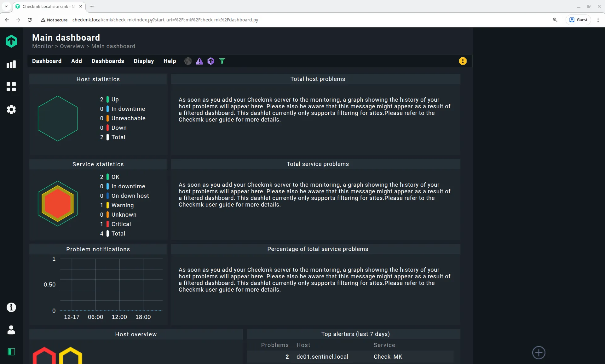This screenshot has width=605, height=364.
Task: Click the yellow exclamation alert icon
Action: (x=463, y=61)
